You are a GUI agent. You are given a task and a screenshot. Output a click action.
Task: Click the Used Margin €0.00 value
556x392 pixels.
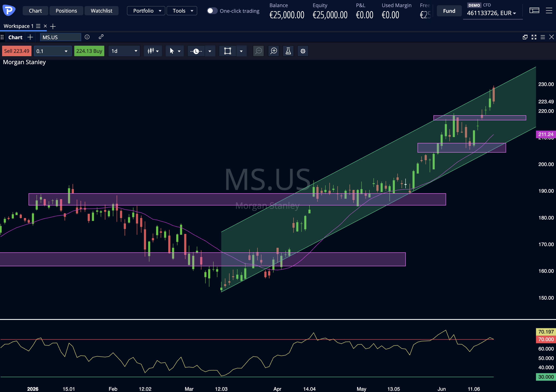click(x=390, y=15)
